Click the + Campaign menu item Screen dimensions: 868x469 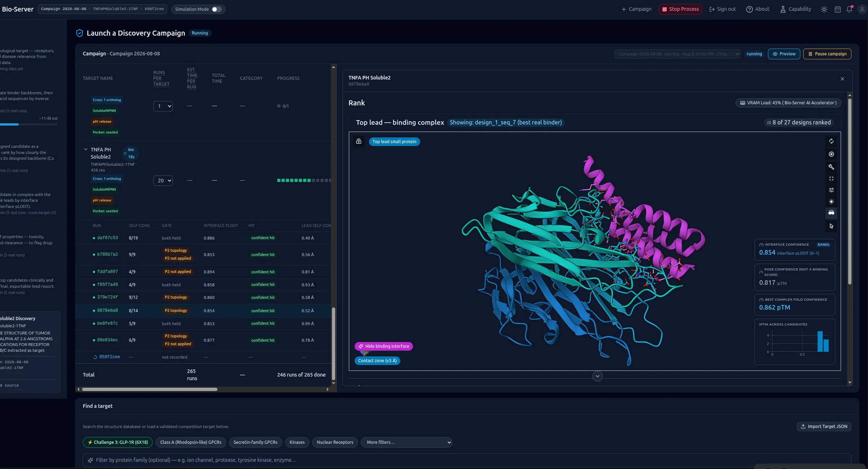(637, 9)
